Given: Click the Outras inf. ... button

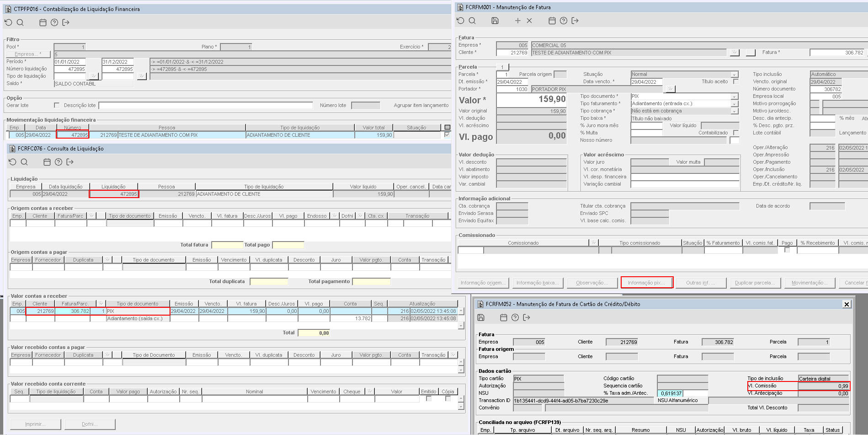Looking at the screenshot, I should point(701,283).
